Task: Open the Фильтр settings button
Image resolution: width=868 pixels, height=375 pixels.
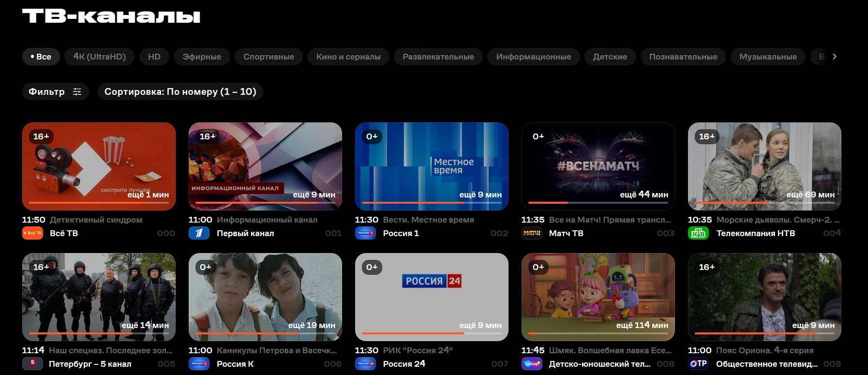Action: 55,91
